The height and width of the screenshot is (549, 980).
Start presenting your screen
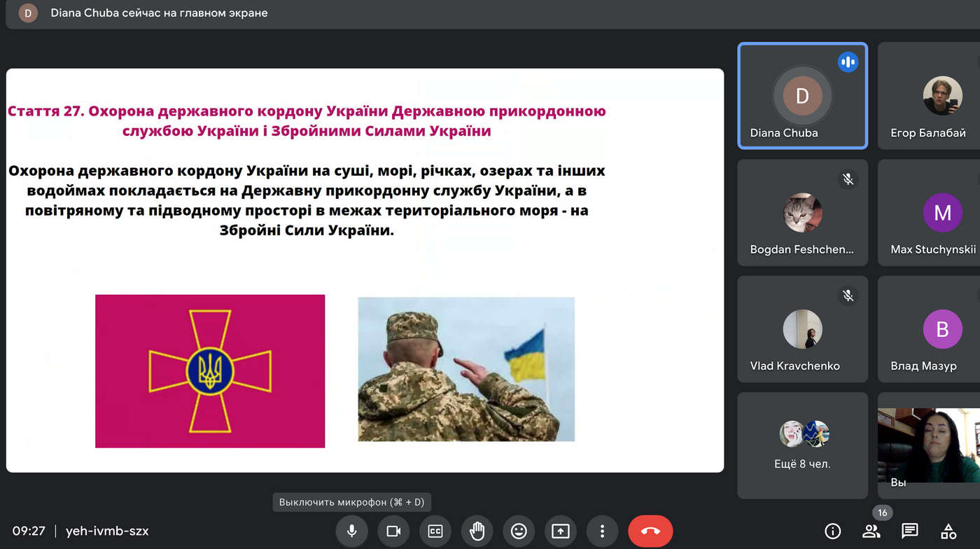pos(561,531)
